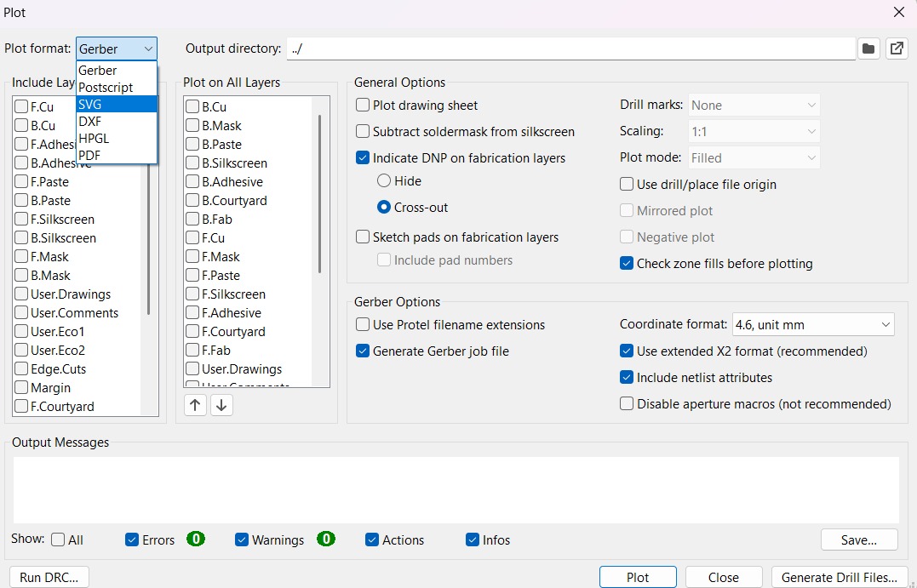Check Edge.Cuts in Include Layers
The height and width of the screenshot is (588, 917).
[21, 368]
